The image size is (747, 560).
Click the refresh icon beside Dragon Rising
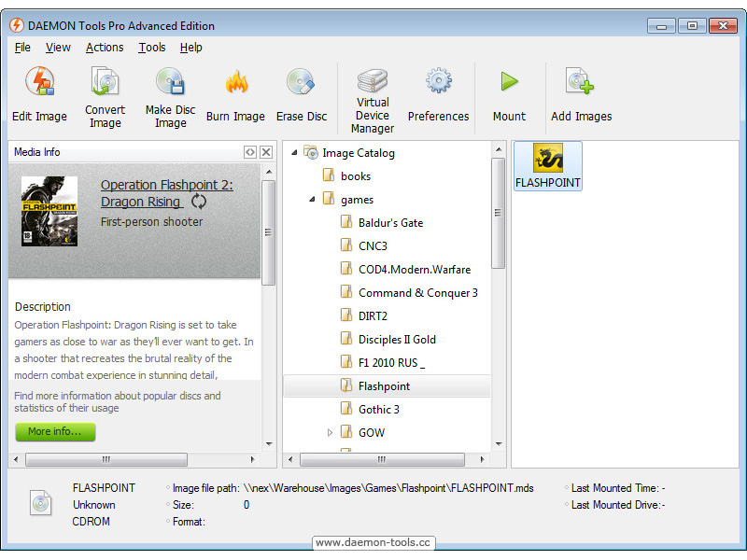(199, 202)
